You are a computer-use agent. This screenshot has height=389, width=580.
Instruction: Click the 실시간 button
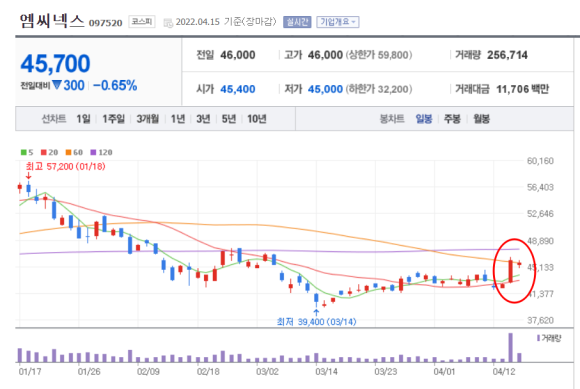point(297,22)
